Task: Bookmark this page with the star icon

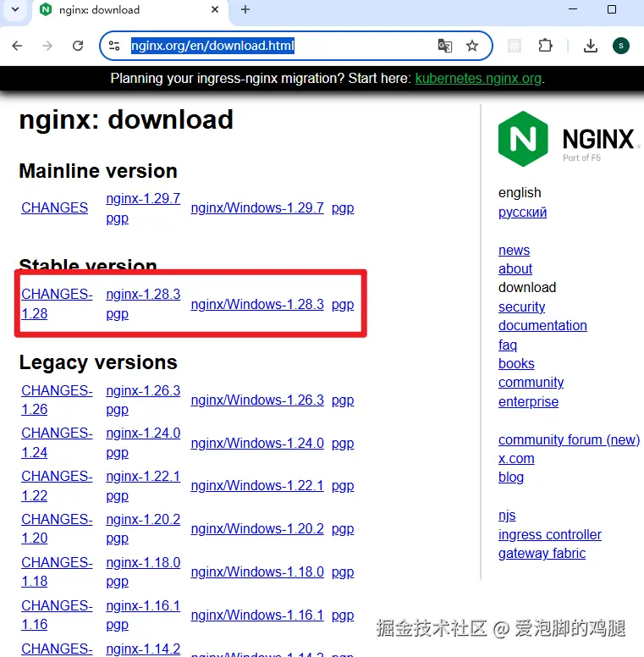Action: (x=472, y=46)
